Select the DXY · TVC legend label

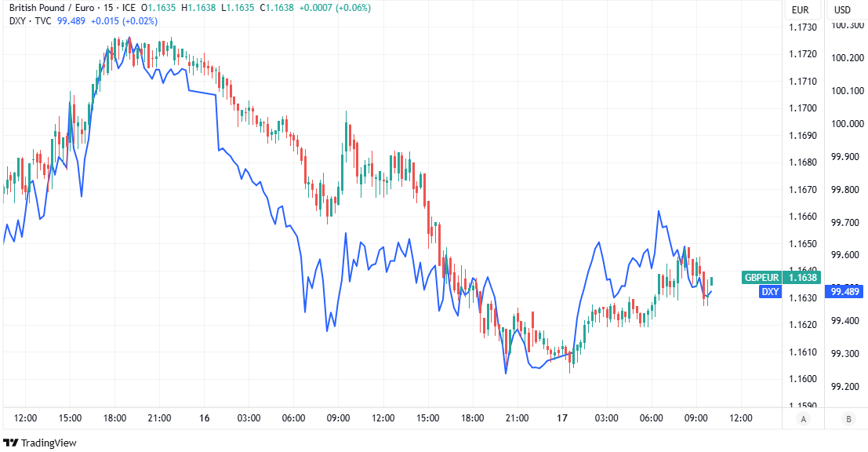point(31,21)
